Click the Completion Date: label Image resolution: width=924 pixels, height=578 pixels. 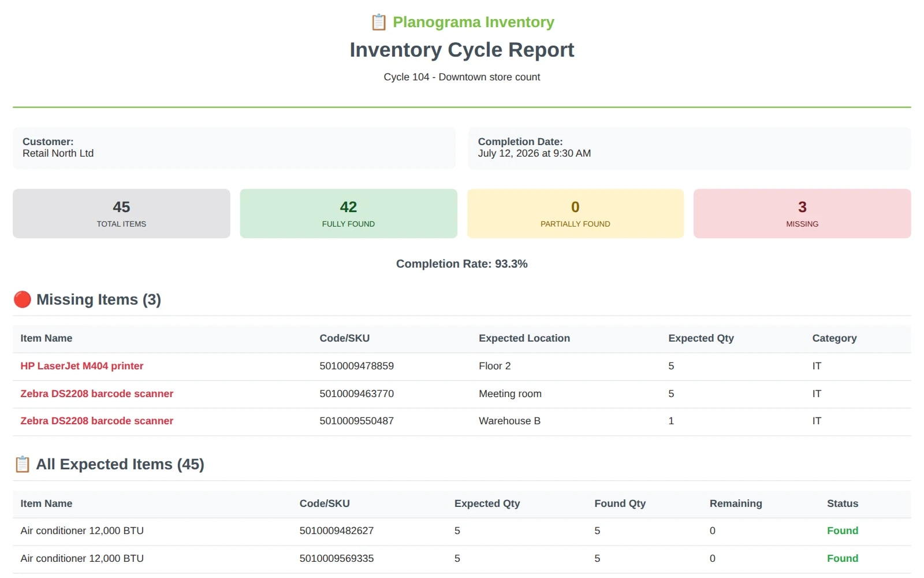[520, 142]
